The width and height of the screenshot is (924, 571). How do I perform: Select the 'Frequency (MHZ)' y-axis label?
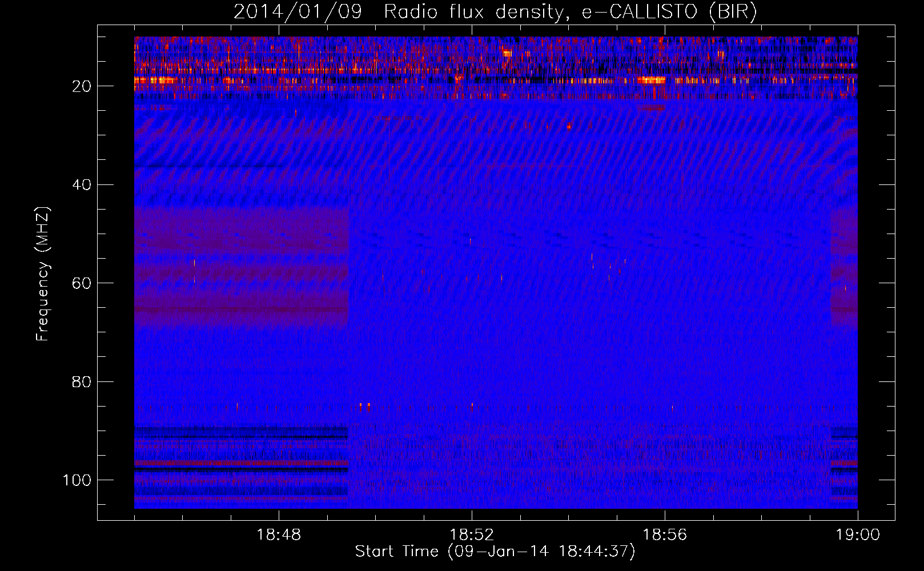click(x=43, y=274)
